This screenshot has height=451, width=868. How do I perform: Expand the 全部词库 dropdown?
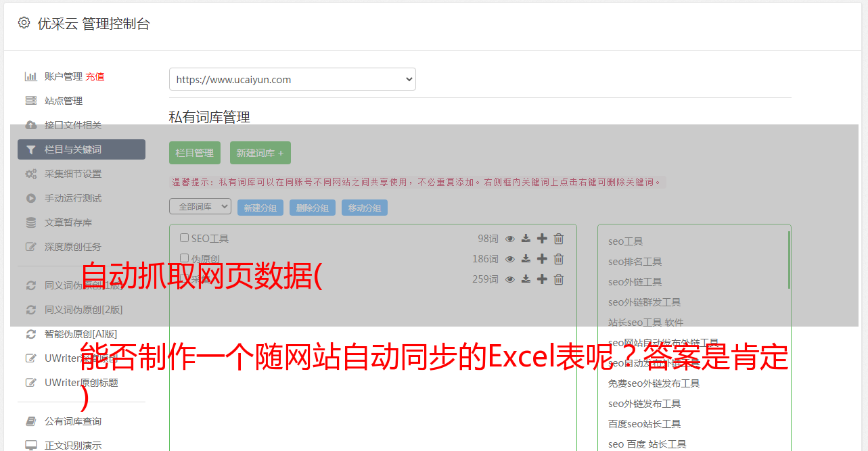coord(200,207)
